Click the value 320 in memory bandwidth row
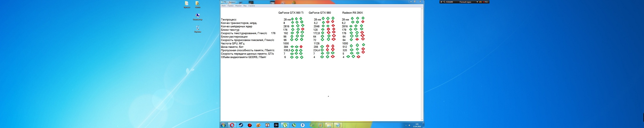The width and height of the screenshot is (644, 128). pyautogui.click(x=345, y=50)
